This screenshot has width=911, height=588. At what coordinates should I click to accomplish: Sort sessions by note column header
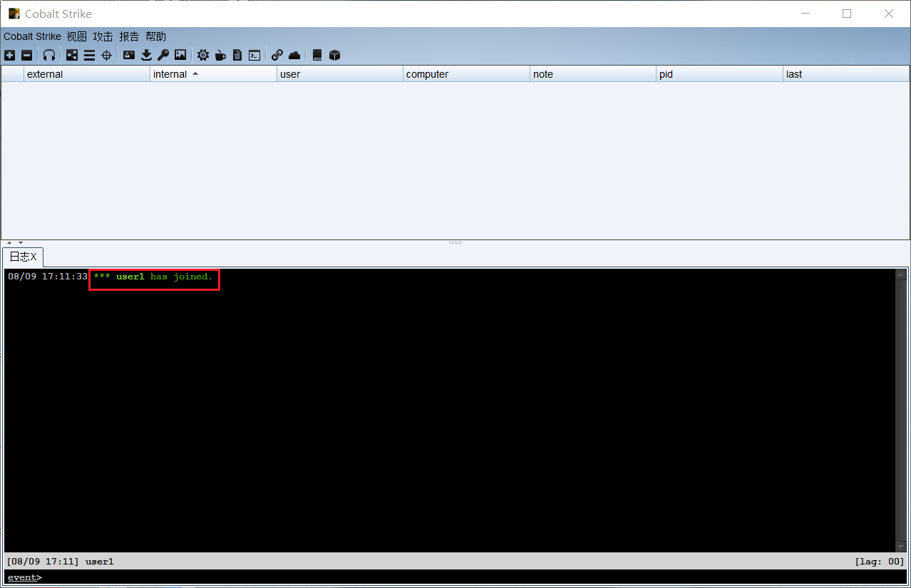[593, 74]
